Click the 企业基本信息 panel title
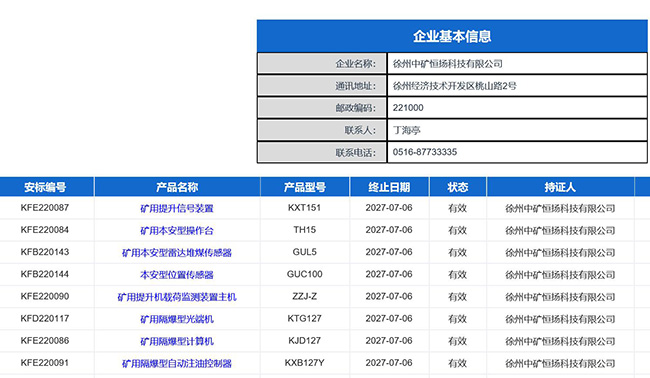 pyautogui.click(x=452, y=36)
